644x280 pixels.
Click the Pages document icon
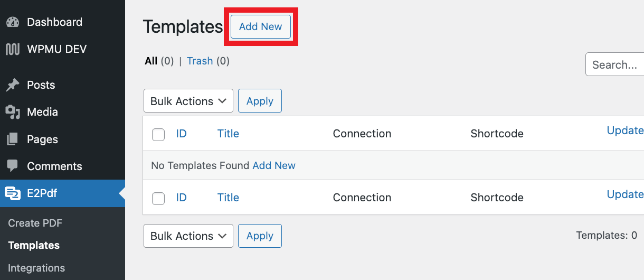[13, 139]
